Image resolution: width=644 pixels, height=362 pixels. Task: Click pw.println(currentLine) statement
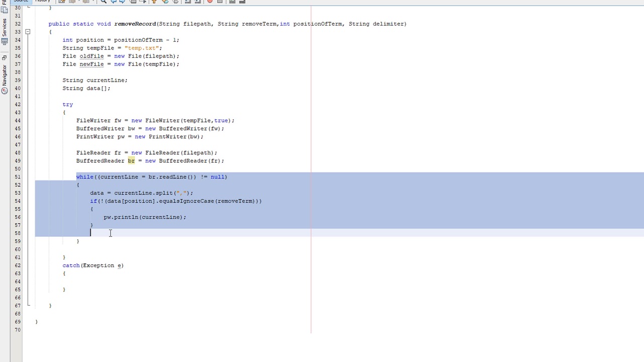coord(145,217)
